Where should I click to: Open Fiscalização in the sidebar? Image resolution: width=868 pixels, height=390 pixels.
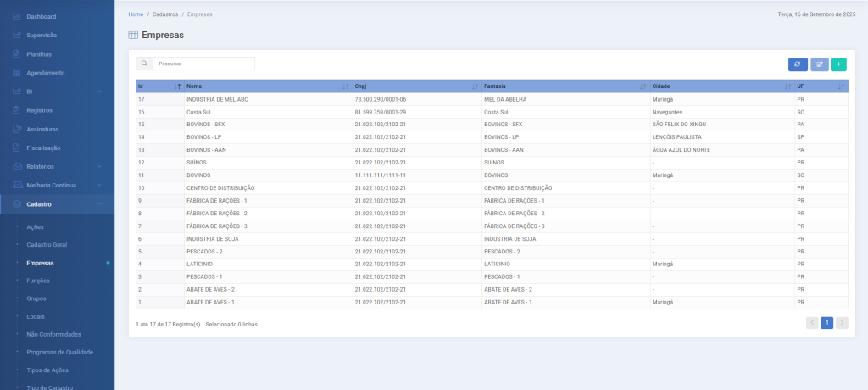coord(44,148)
